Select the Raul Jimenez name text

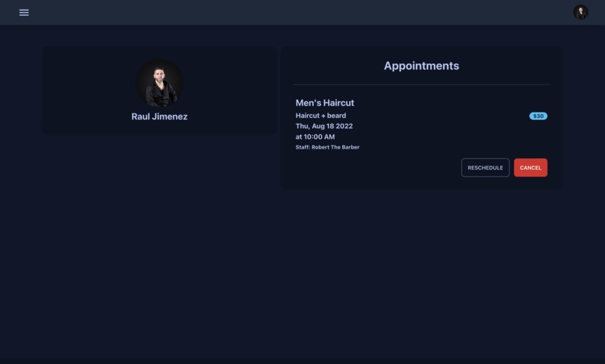pos(159,116)
